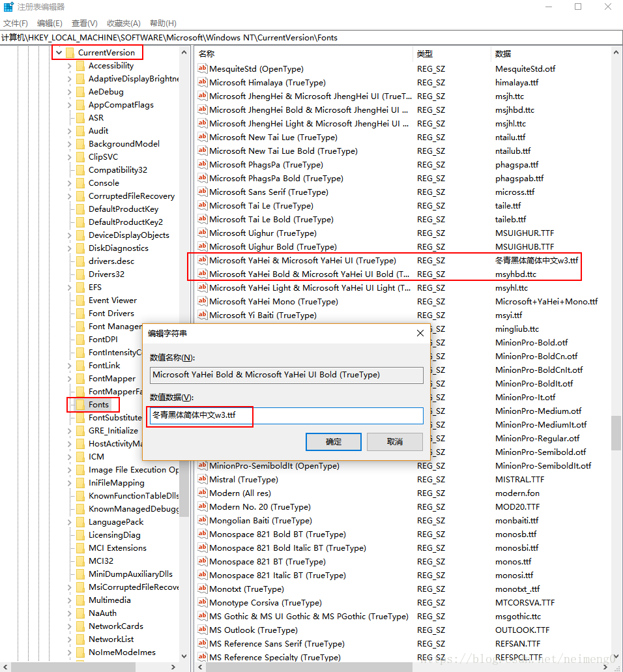Expand the FontLink key
The width and height of the screenshot is (623, 672).
(70, 366)
